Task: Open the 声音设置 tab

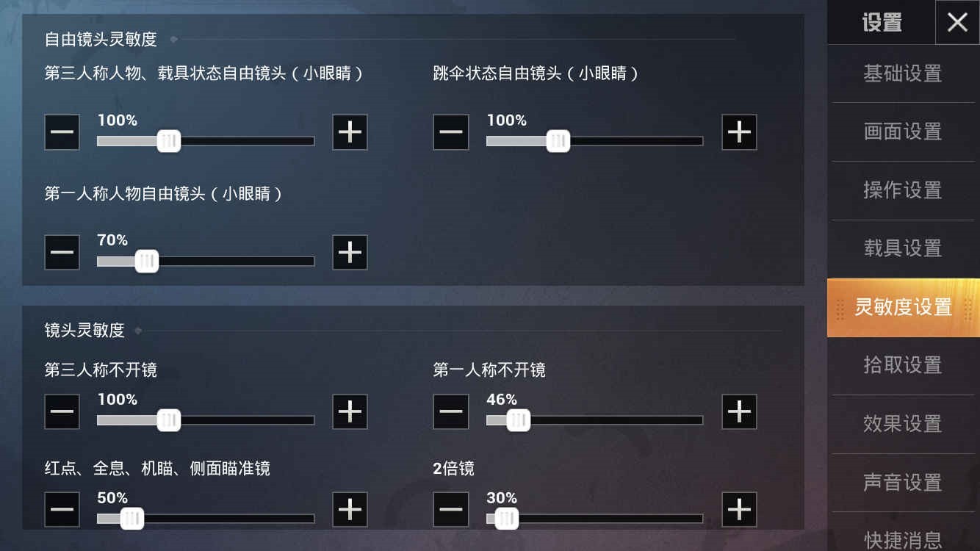Action: tap(903, 483)
